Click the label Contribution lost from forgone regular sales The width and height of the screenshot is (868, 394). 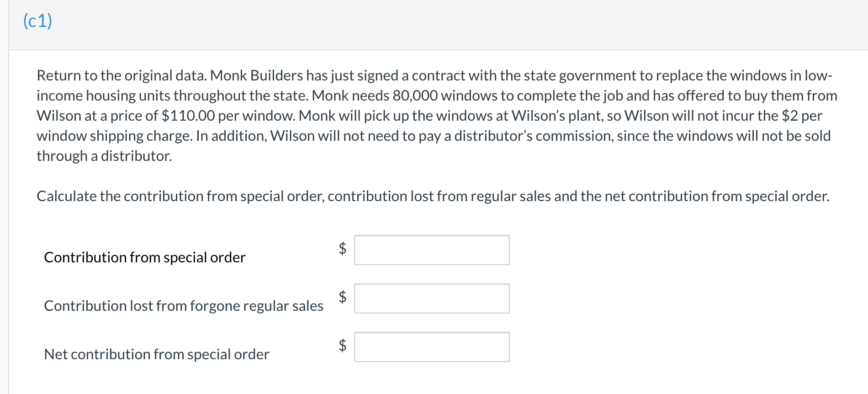click(183, 305)
